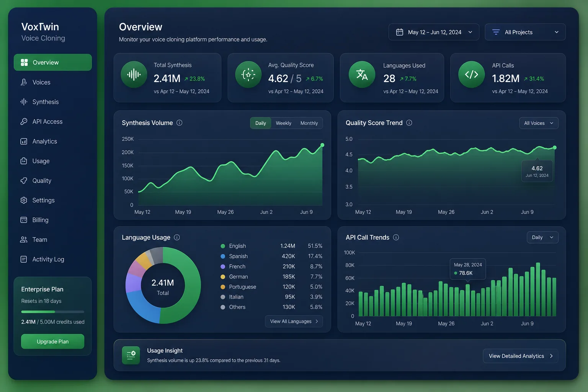Click the Quality Score Trend info icon

[409, 123]
